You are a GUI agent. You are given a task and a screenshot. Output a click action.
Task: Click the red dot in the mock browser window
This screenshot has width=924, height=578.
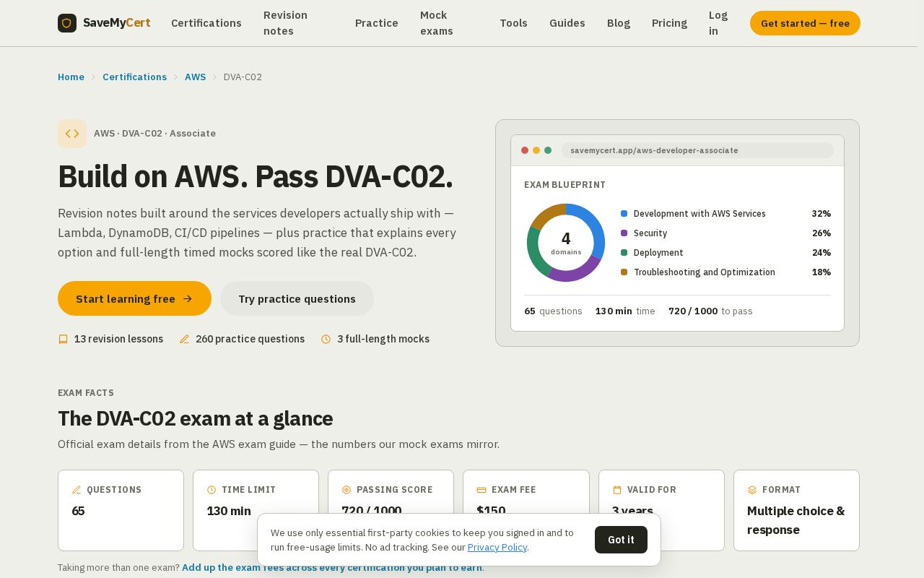click(525, 150)
